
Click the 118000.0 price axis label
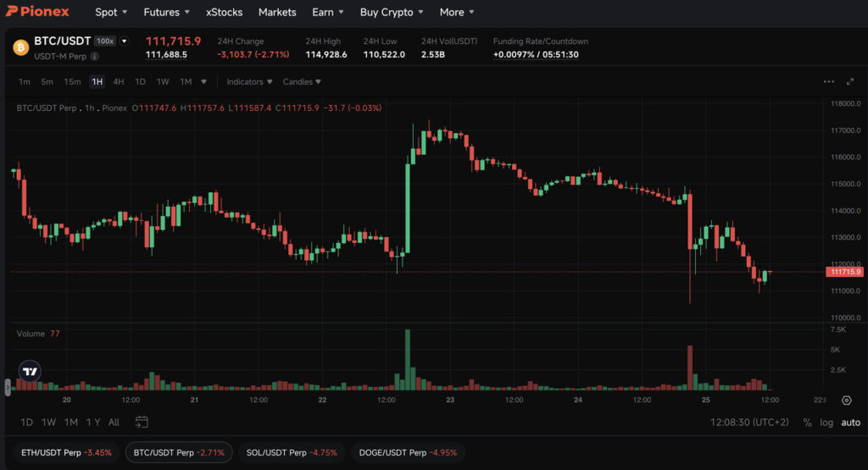845,104
